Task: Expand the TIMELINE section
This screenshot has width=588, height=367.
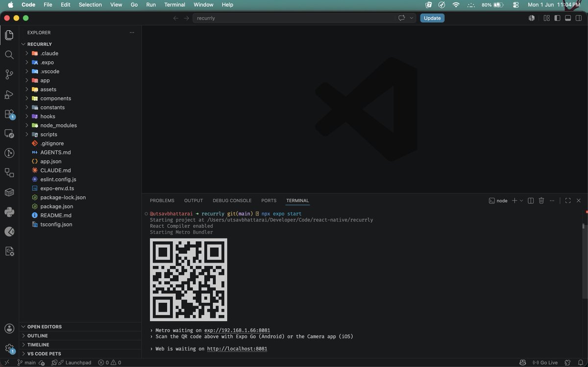Action: tap(80, 344)
